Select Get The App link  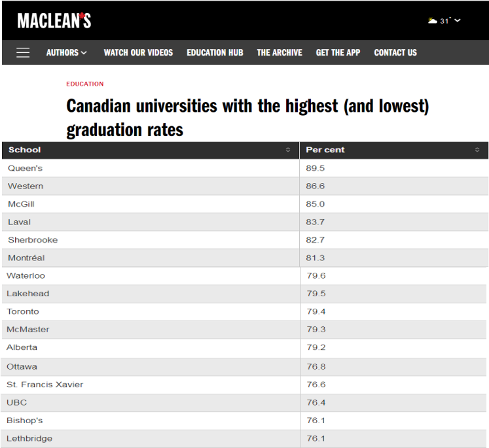pos(338,53)
